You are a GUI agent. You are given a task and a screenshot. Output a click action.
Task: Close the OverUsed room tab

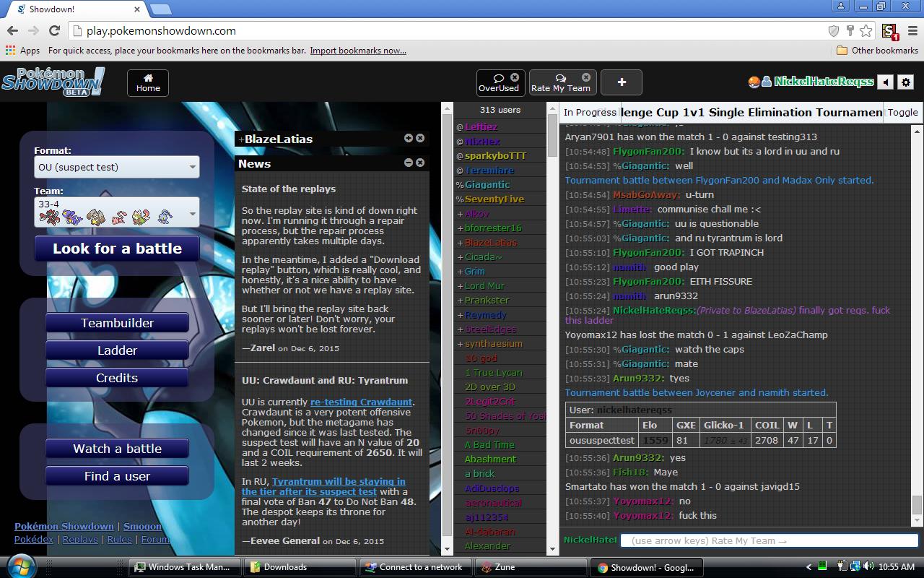[515, 77]
